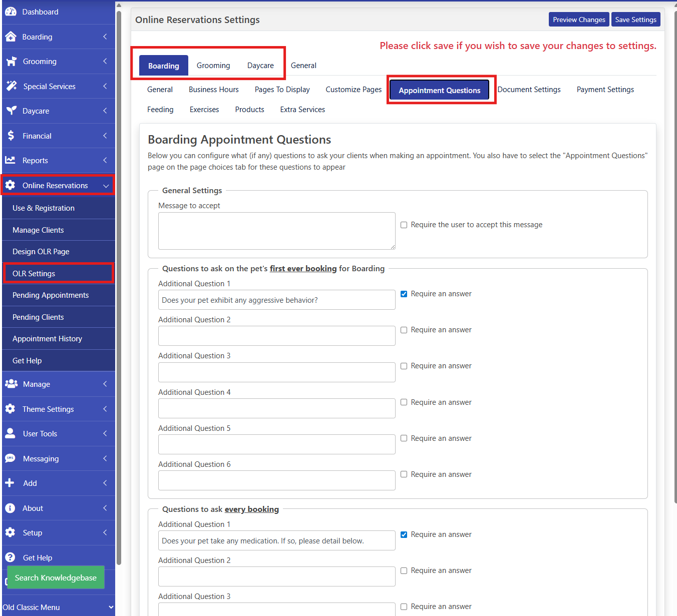Click the Special Services magic wand icon
The height and width of the screenshot is (616, 677).
[11, 86]
